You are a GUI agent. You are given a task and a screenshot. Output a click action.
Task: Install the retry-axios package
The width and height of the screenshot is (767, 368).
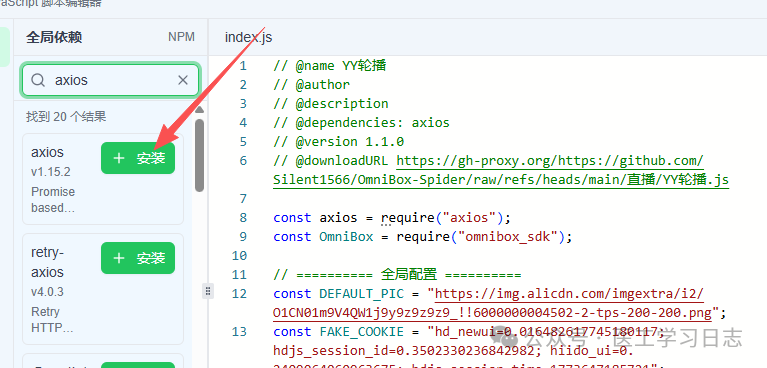coord(138,258)
